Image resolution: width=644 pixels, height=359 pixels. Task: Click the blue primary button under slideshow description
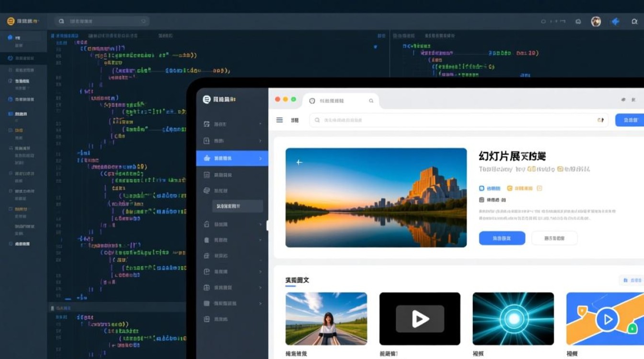coord(502,238)
